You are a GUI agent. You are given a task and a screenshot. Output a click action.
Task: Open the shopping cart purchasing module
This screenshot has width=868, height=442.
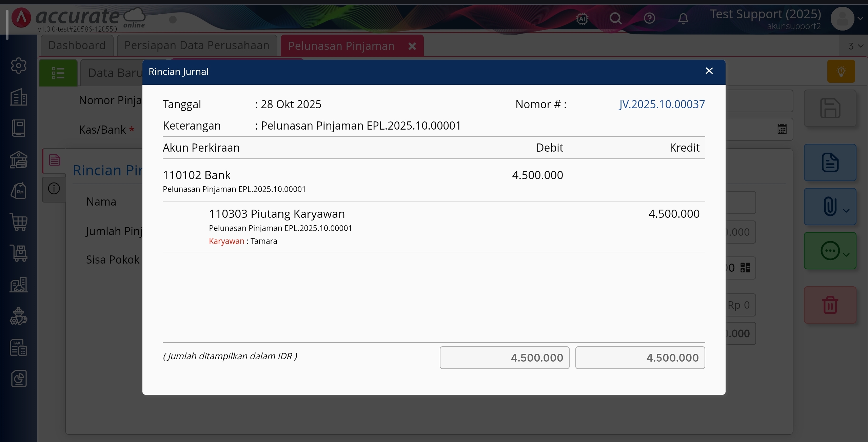tap(19, 222)
